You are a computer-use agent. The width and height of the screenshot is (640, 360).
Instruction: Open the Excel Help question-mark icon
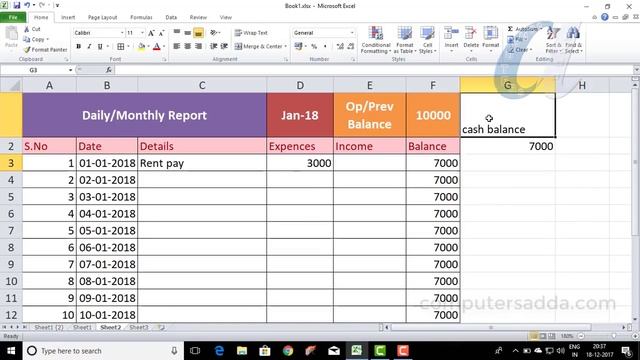click(x=605, y=17)
